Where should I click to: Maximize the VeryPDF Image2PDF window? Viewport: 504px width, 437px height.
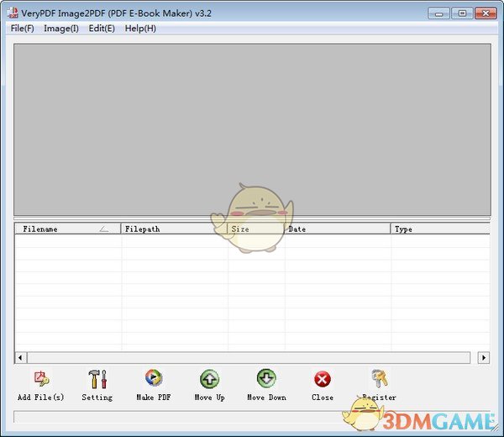[462, 13]
